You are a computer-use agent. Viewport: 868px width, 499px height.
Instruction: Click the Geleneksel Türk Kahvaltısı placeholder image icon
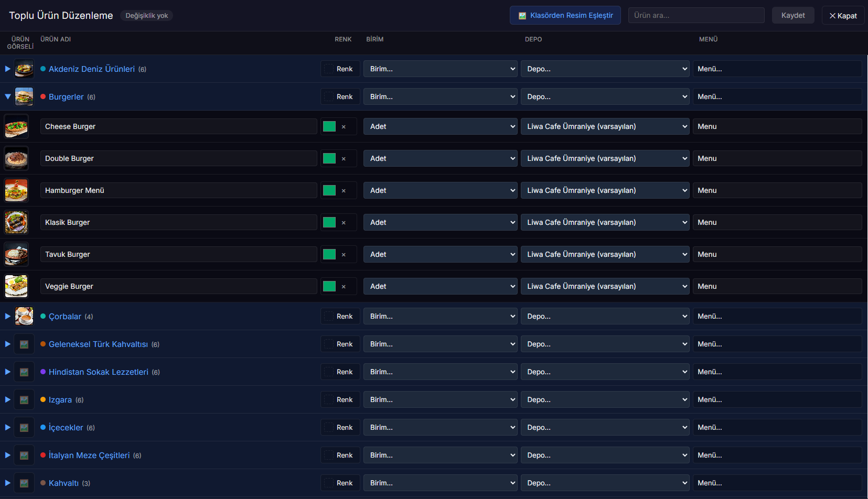point(24,344)
